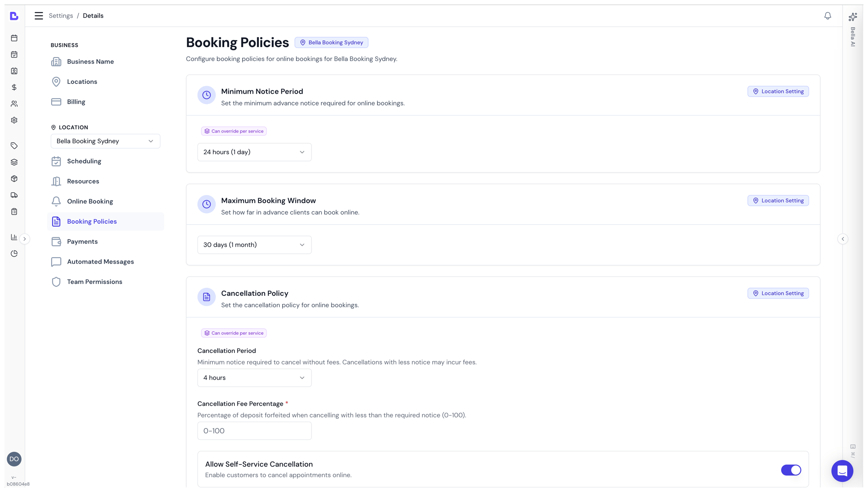868x492 pixels.
Task: Open the Bella AI sparkle icon
Action: pyautogui.click(x=853, y=17)
